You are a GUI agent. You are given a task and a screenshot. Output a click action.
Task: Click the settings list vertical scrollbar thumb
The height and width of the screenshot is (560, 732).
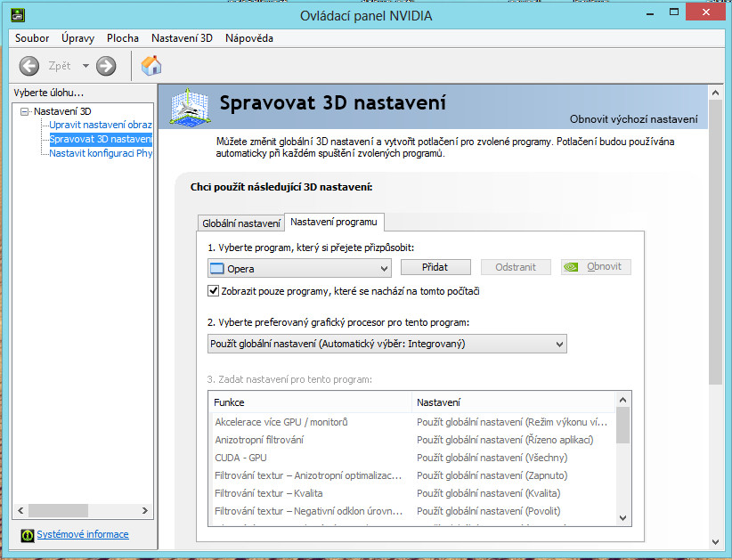click(622, 426)
